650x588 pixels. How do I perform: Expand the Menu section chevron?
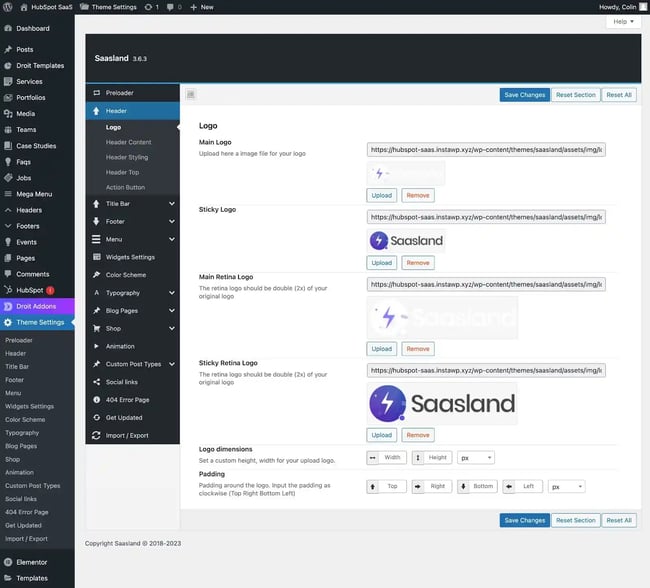pyautogui.click(x=172, y=239)
